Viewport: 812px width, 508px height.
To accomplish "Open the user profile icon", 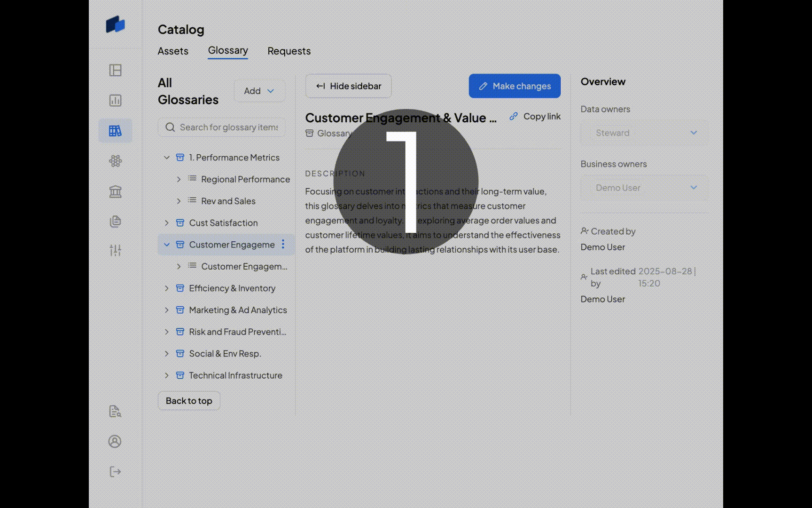I will (115, 442).
